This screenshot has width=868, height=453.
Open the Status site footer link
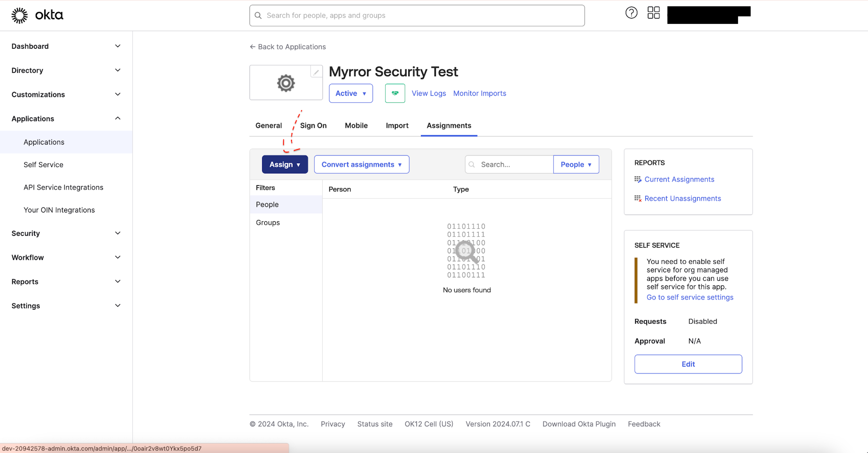pos(375,424)
